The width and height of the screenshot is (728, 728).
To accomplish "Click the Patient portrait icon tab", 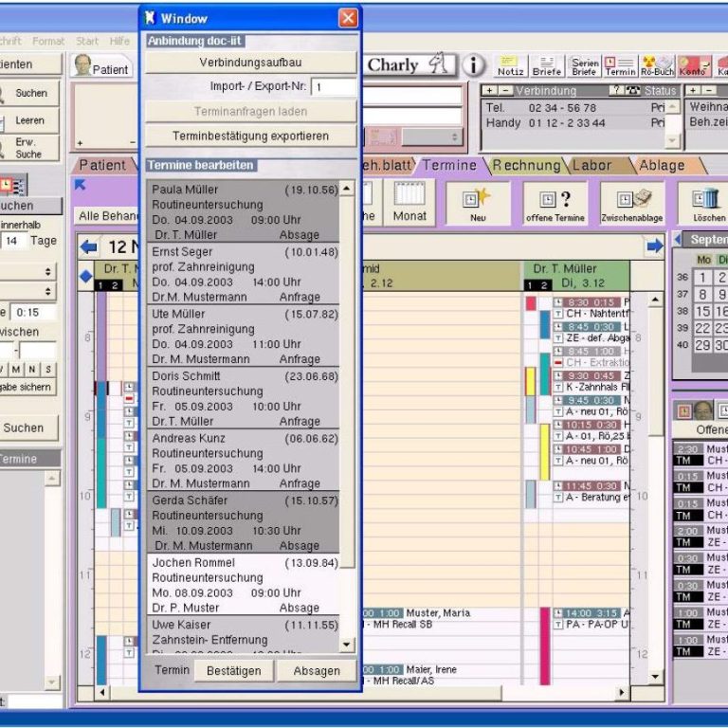I will click(x=101, y=65).
